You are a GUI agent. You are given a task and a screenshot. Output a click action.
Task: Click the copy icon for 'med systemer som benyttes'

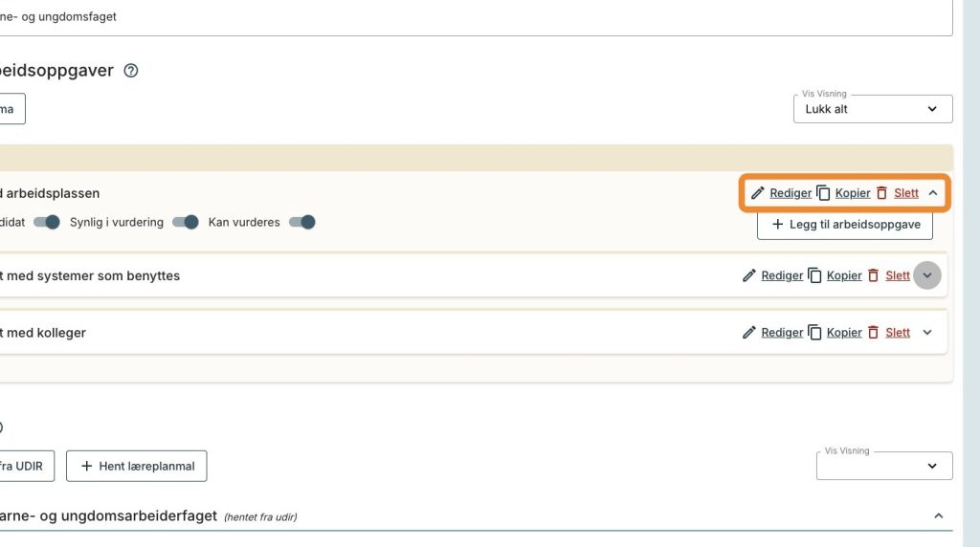click(x=815, y=275)
